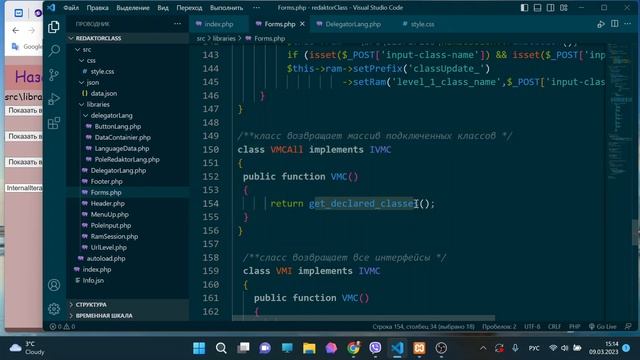Open the Вид menu
This screenshot has width=640, height=360.
163,8
